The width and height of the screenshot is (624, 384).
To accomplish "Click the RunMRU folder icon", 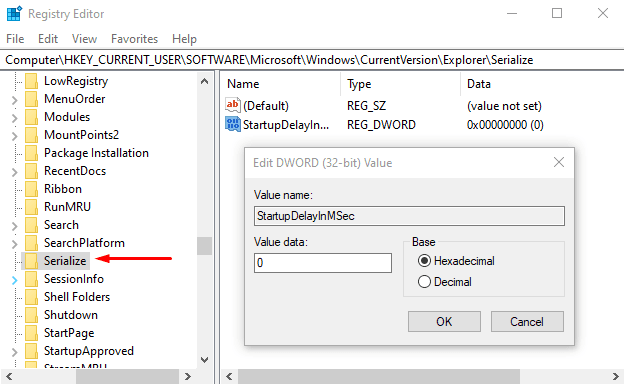I will click(31, 207).
